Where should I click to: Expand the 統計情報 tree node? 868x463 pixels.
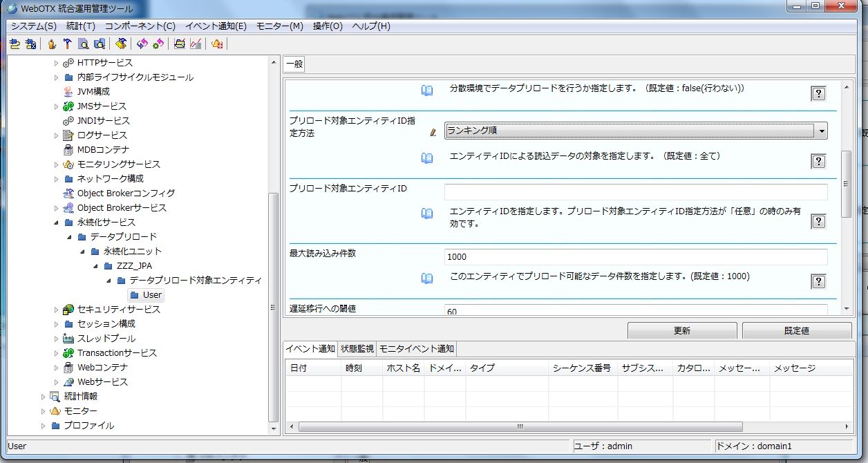coord(43,397)
